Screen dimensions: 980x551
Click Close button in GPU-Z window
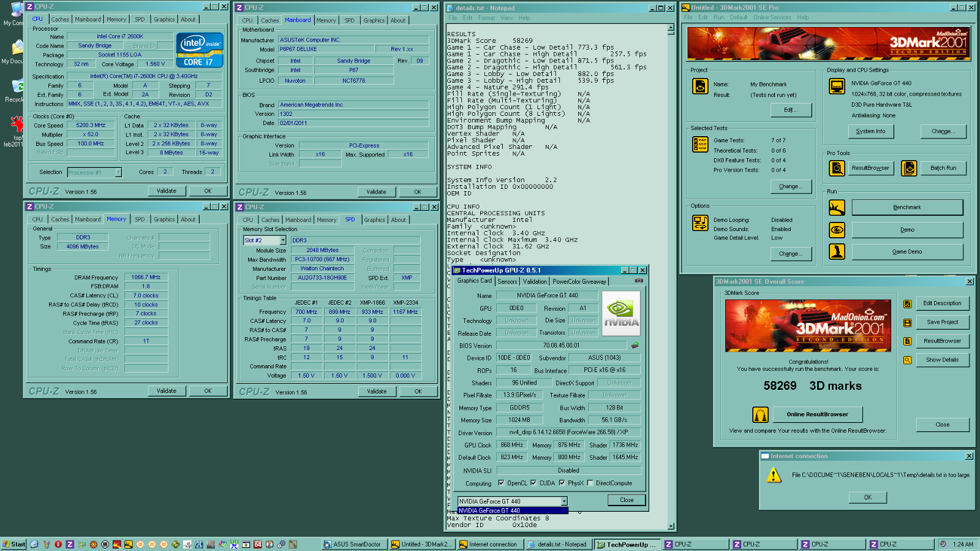627,500
